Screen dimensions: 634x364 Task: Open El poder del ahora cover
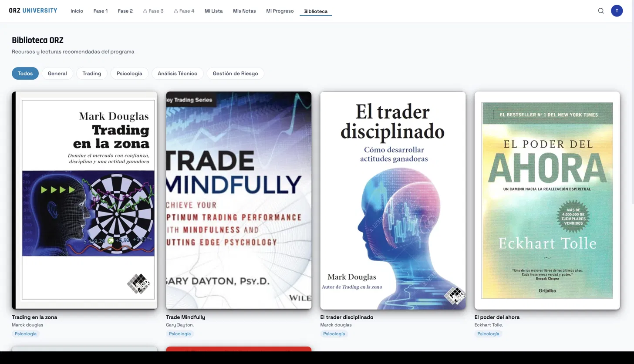[x=547, y=200]
